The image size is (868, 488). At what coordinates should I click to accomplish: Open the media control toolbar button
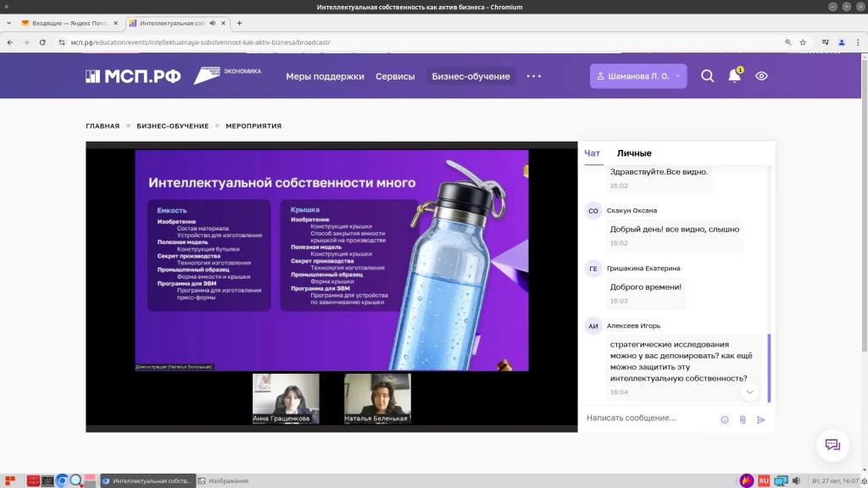tap(826, 42)
